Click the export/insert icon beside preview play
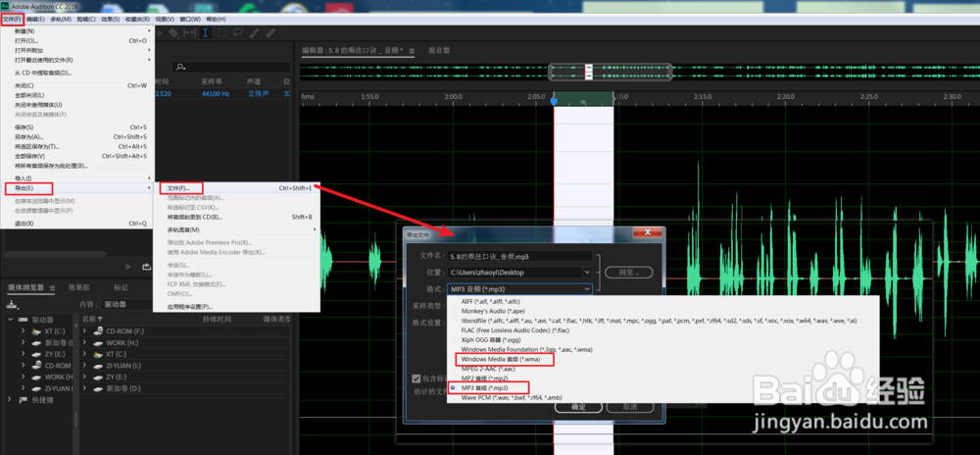This screenshot has height=455, width=980. tap(146, 267)
